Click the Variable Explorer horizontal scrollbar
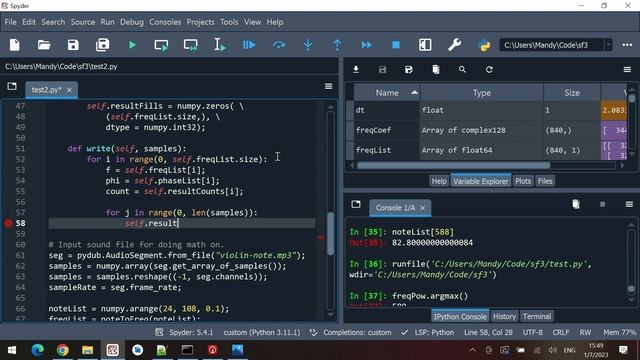The width and height of the screenshot is (640, 360). pos(453,165)
